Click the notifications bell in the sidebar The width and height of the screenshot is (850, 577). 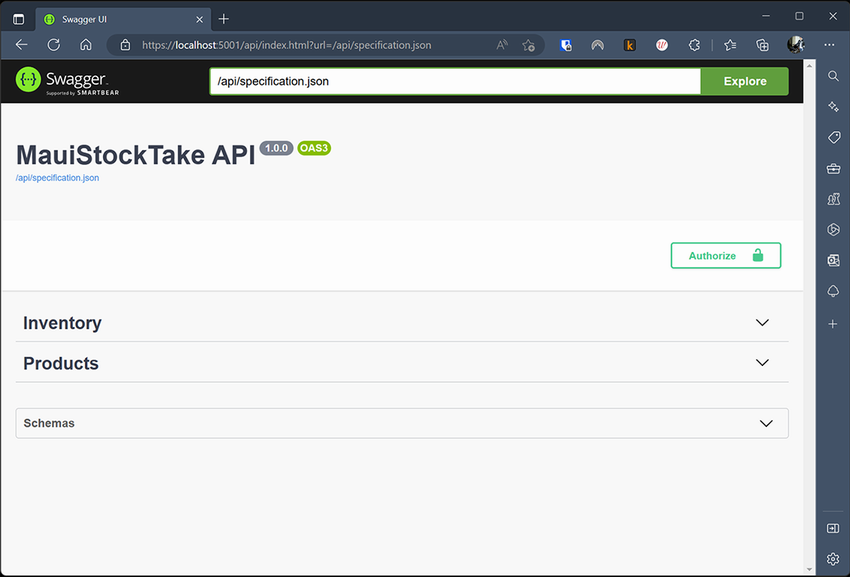point(833,291)
